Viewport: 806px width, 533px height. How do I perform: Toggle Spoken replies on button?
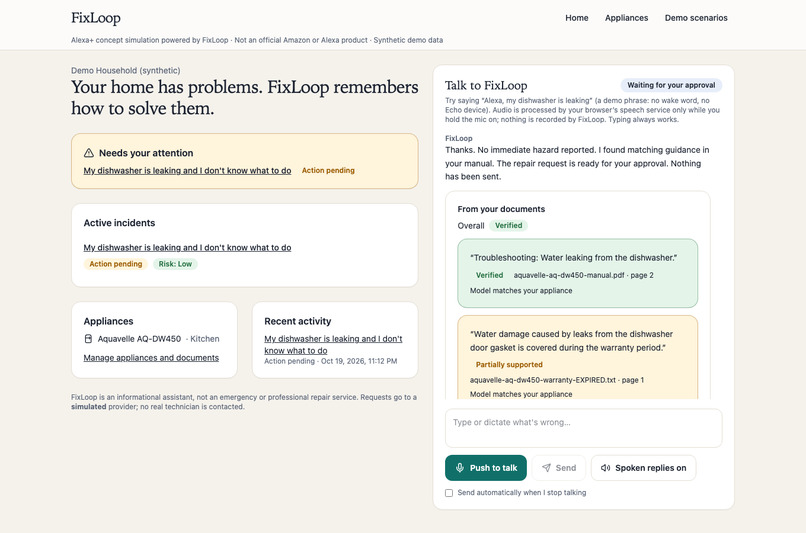[644, 468]
